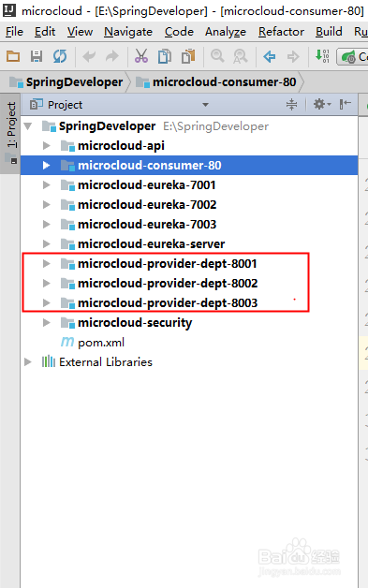Select the microcloud-consumer-80 tree row
368x588 pixels.
pos(189,165)
